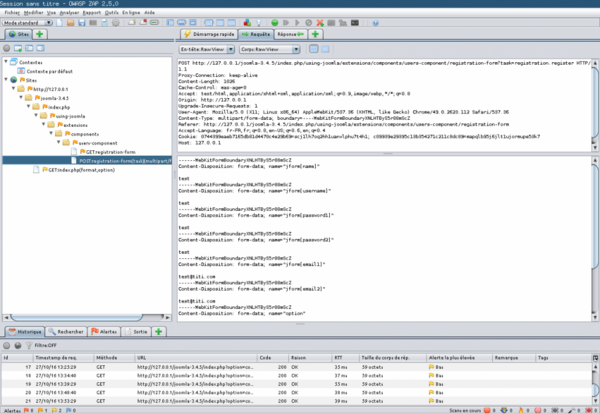The image size is (600, 414).
Task: Click the black console toolbar icon
Action: tap(355, 23)
